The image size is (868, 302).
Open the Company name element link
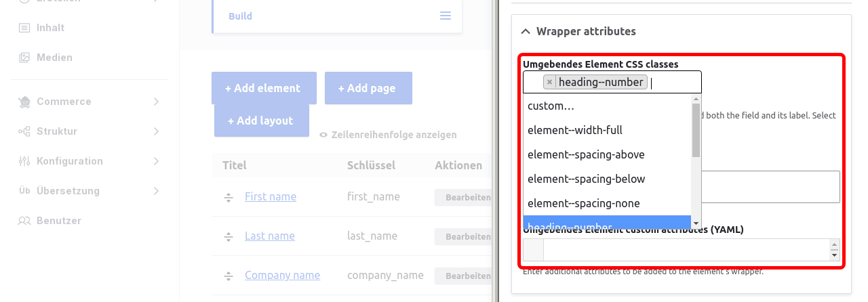(x=282, y=275)
